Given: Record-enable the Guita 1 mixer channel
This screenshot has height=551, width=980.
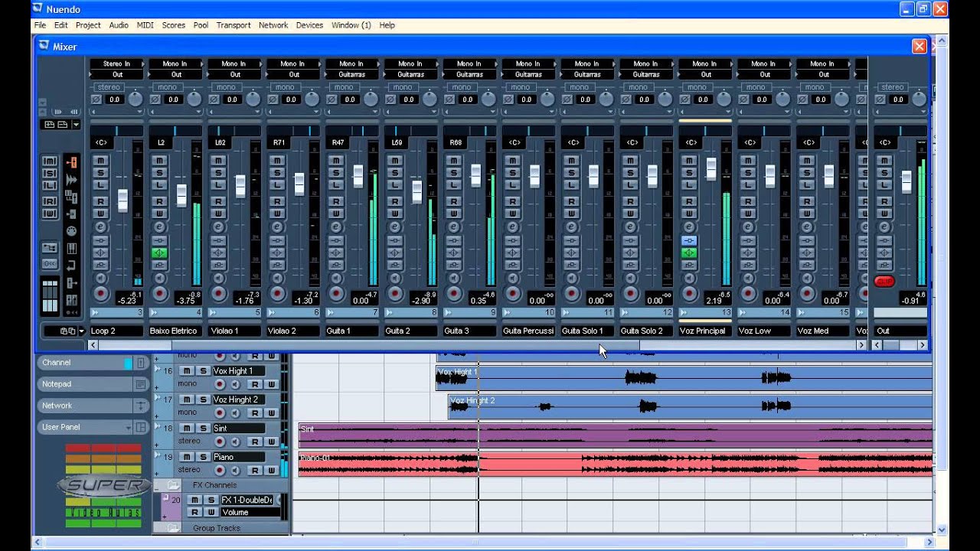Looking at the screenshot, I should [336, 293].
